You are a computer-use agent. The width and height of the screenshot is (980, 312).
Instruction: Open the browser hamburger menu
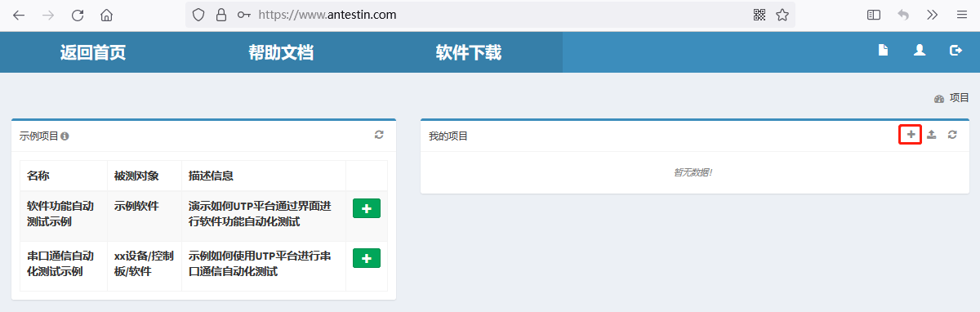point(961,15)
